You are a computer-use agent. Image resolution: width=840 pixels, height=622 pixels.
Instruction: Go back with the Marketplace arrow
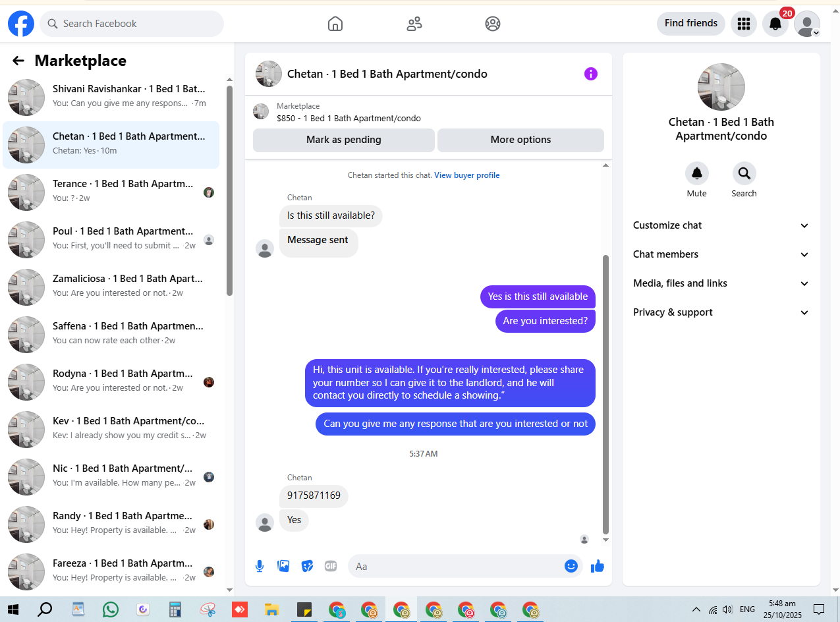coord(18,61)
